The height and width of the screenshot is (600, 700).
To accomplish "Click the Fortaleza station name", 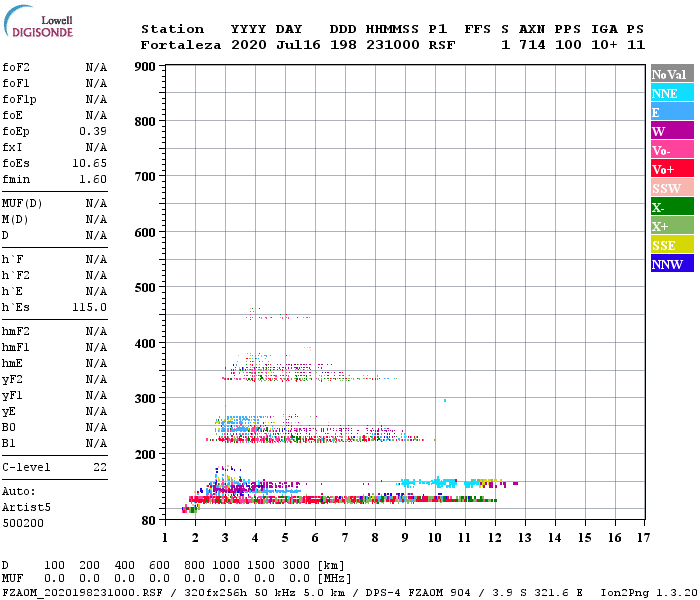I will [181, 45].
